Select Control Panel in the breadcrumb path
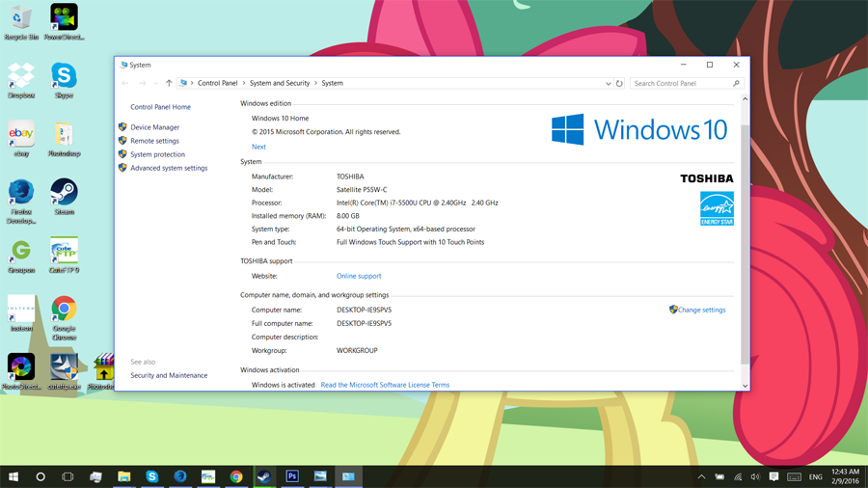868x488 pixels. (x=218, y=84)
